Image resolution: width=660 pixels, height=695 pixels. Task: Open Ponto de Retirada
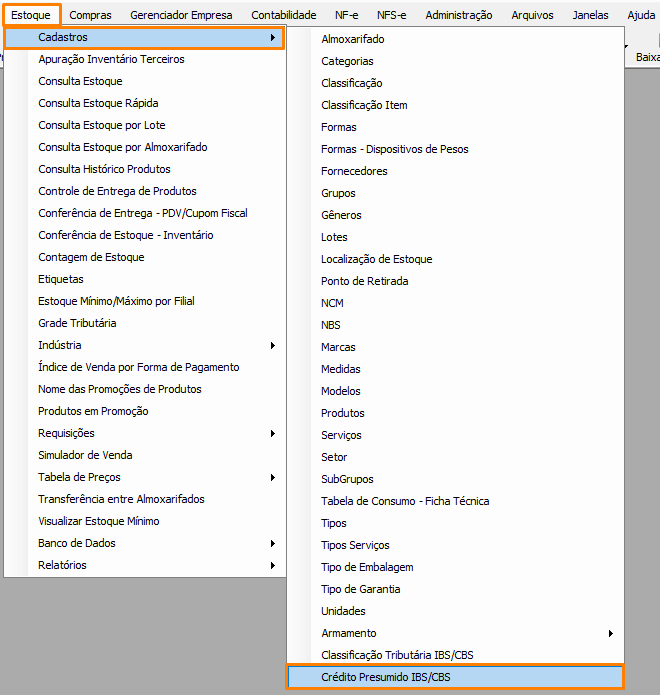coord(455,281)
